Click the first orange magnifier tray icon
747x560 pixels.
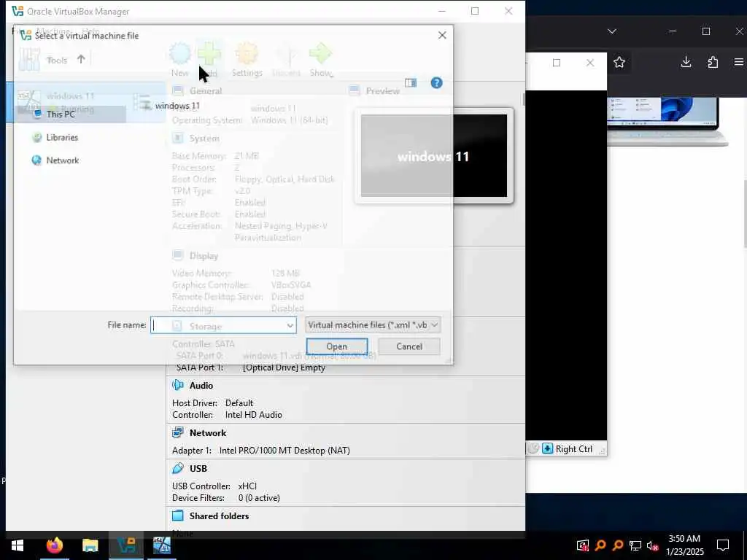tap(600, 545)
